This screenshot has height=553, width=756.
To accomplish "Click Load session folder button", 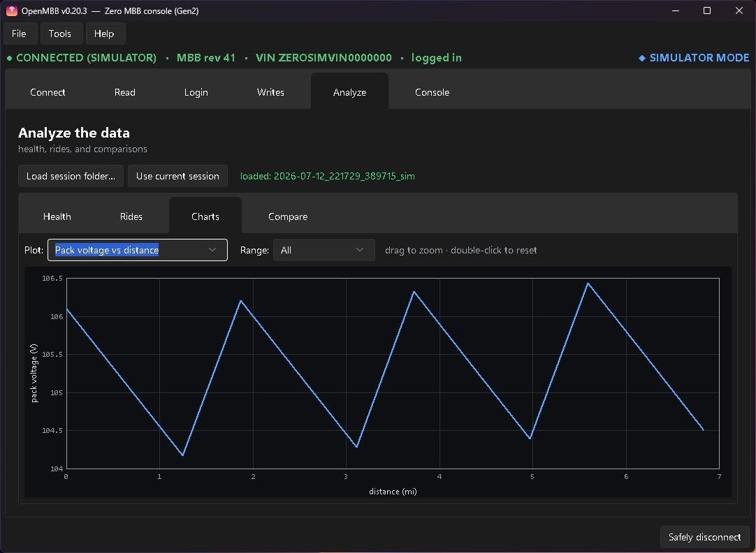I will [x=71, y=177].
